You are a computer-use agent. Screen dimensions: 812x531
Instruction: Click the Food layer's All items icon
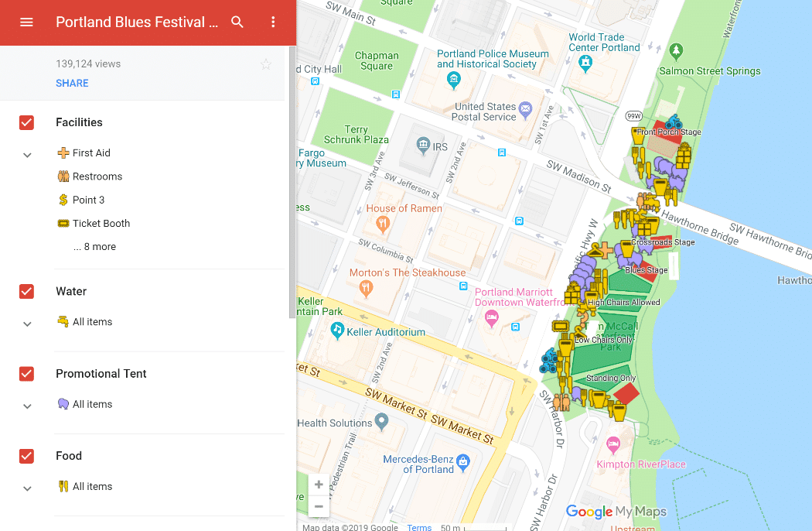point(63,486)
